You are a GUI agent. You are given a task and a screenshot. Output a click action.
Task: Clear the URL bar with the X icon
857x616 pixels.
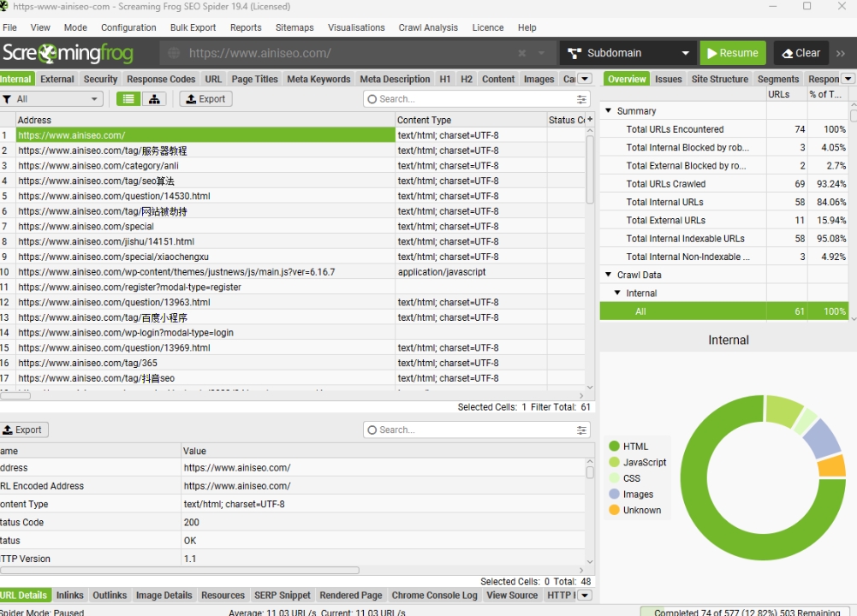pos(522,53)
